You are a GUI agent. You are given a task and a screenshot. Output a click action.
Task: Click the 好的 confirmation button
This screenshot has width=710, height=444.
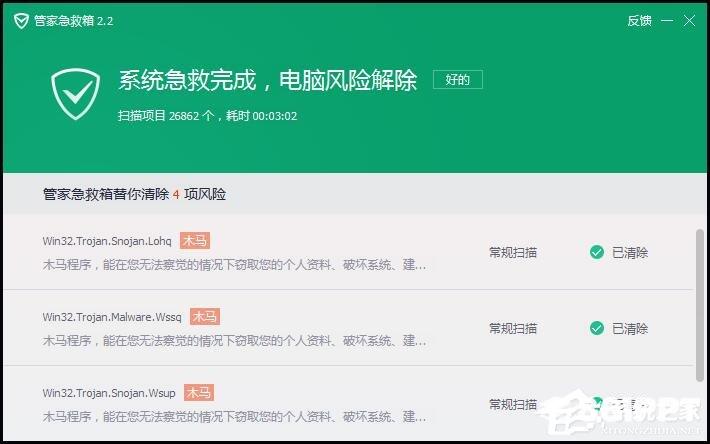coord(458,80)
